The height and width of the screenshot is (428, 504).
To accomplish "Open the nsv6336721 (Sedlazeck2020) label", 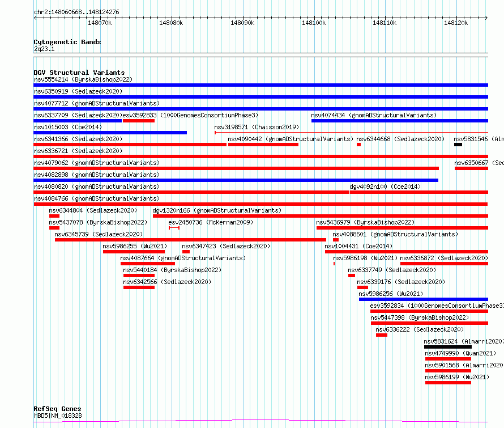I will click(78, 151).
